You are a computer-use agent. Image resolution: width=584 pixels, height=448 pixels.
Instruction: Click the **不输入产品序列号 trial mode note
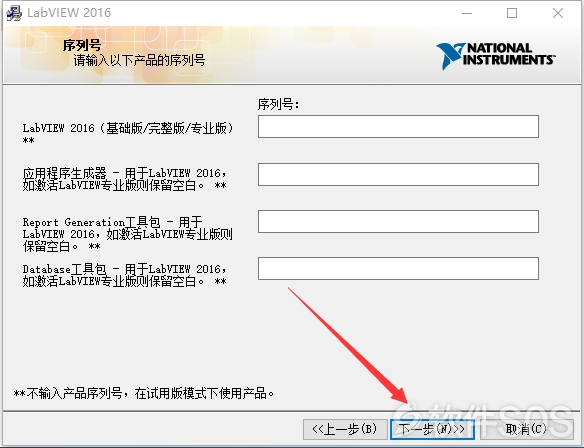tap(144, 393)
